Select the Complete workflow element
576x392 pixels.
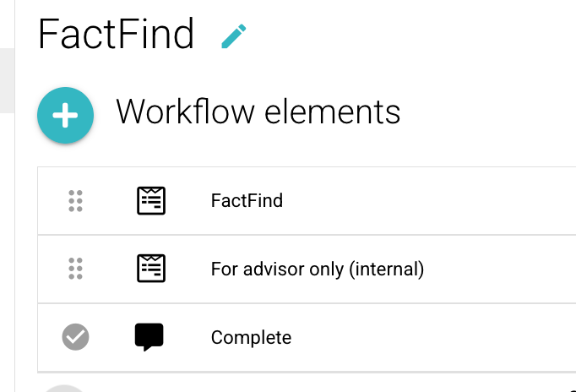[x=251, y=338]
